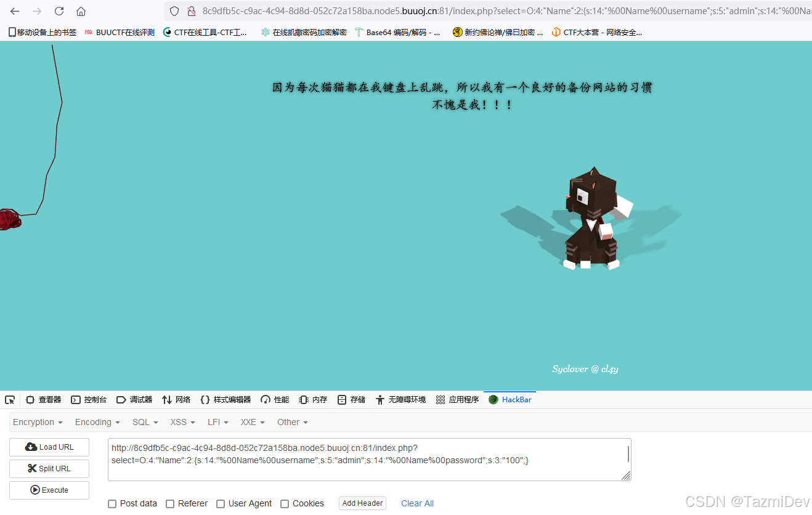This screenshot has height=515, width=812.
Task: Open the XSS payloads dropdown
Action: coord(182,422)
